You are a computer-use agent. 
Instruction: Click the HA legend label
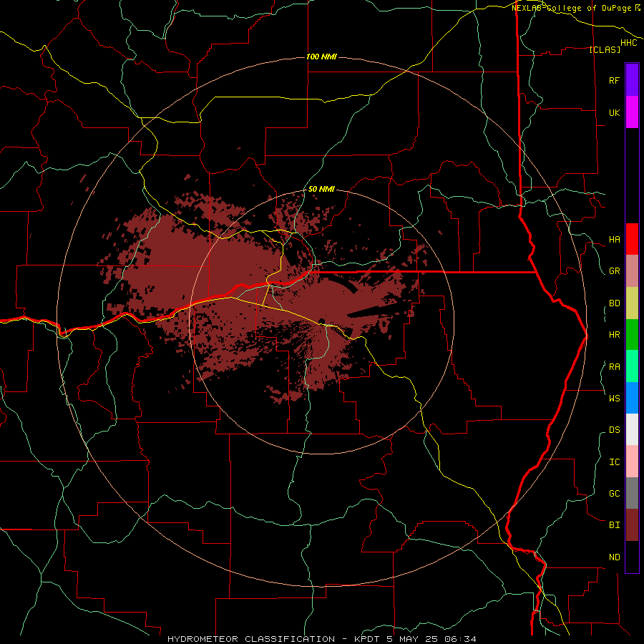pyautogui.click(x=614, y=239)
